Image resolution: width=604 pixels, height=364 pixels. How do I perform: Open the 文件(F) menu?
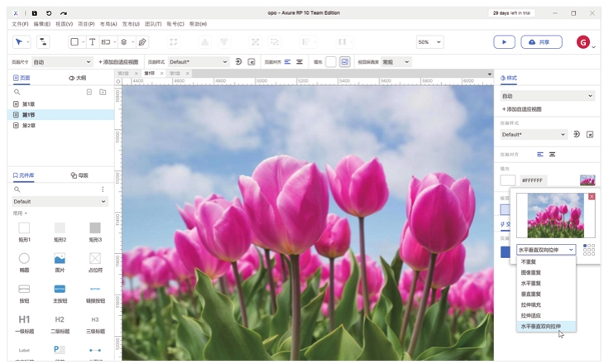coord(20,24)
